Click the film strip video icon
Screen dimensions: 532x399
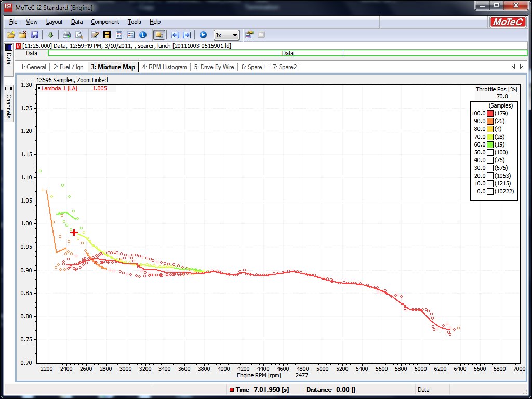(x=107, y=35)
